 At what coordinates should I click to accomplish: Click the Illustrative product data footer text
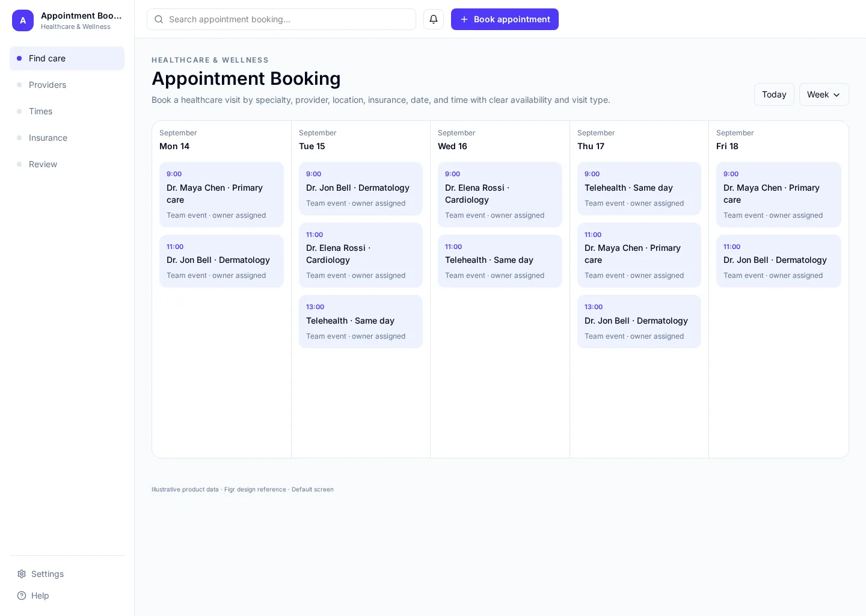pyautogui.click(x=242, y=490)
